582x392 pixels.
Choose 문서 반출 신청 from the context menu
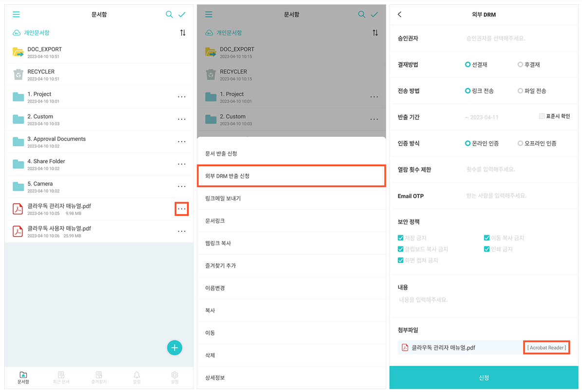291,153
